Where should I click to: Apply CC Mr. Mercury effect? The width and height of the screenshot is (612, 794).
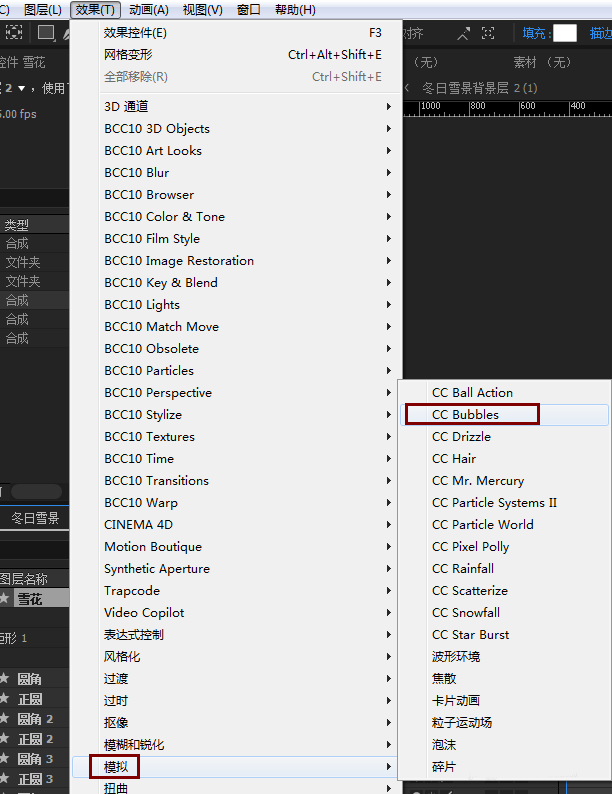(x=505, y=481)
